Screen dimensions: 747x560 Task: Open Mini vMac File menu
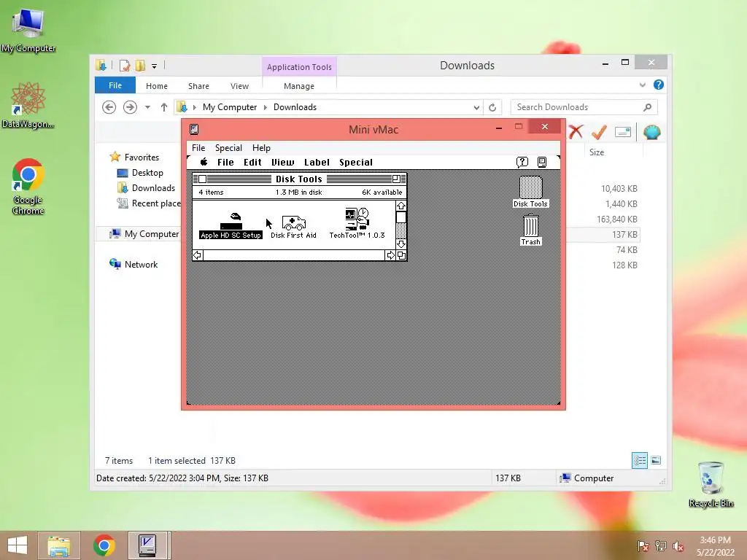(198, 147)
